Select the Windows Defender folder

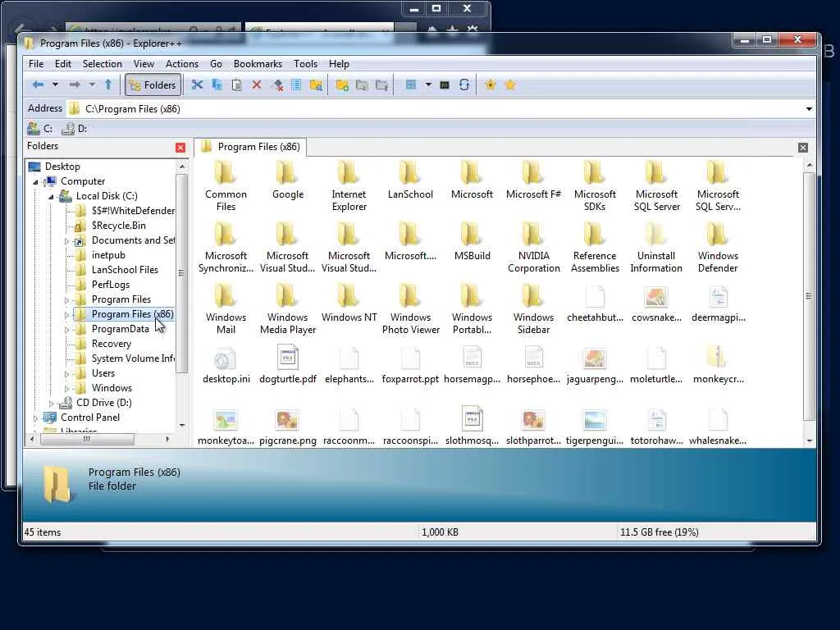[718, 249]
